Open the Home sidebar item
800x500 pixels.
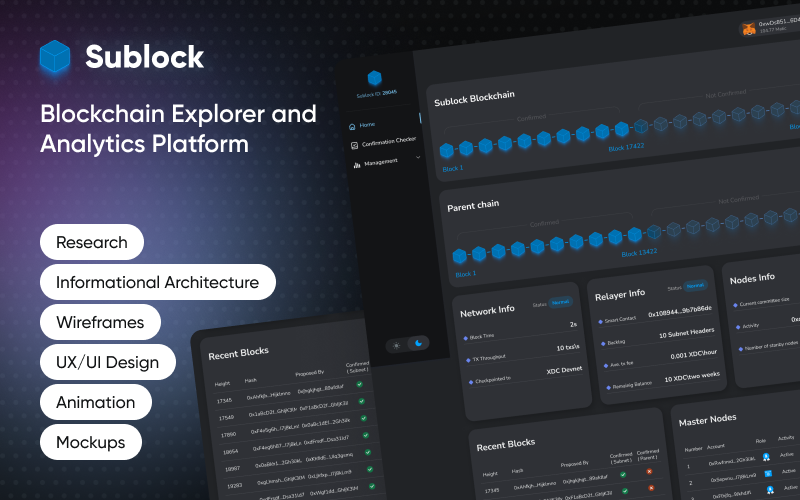[362, 126]
